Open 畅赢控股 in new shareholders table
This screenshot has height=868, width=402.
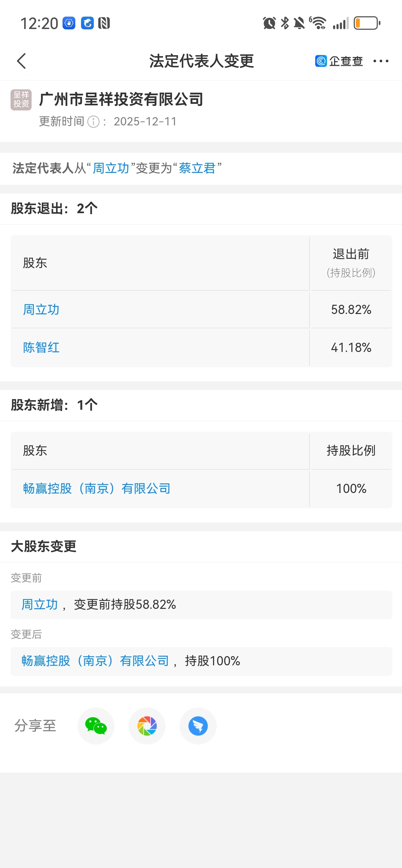click(x=96, y=489)
